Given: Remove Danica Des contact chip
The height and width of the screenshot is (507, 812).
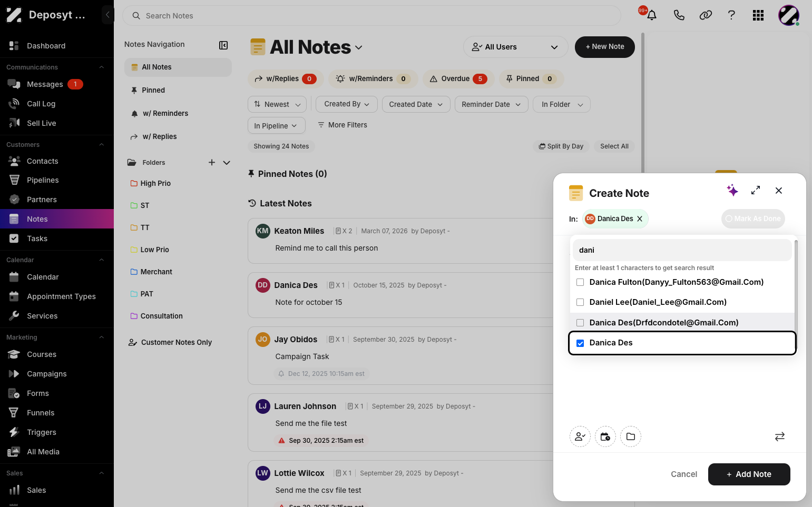Looking at the screenshot, I should [640, 219].
